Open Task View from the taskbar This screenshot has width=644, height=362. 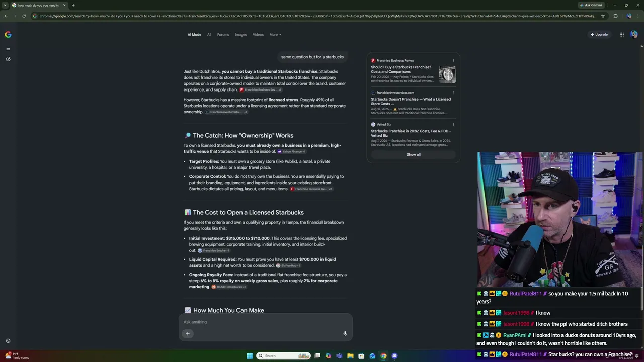coord(317,356)
